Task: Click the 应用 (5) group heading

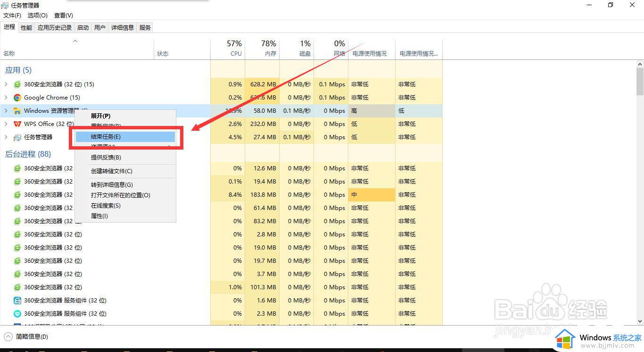Action: (x=18, y=70)
